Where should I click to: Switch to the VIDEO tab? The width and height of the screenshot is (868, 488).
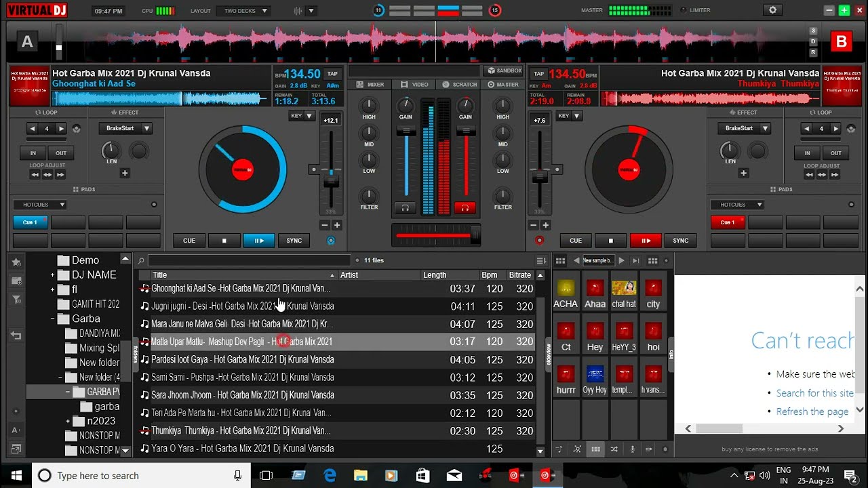click(x=414, y=85)
